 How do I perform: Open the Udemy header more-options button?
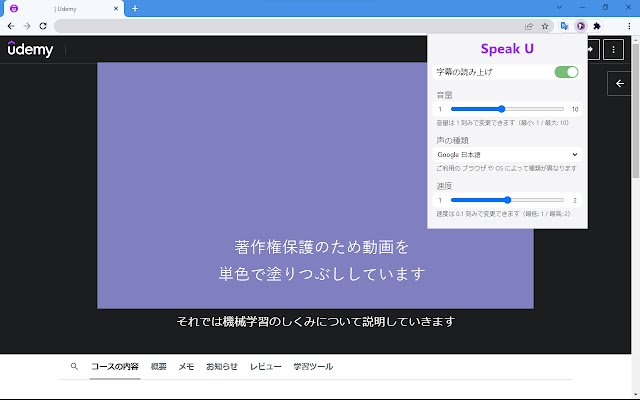tap(613, 49)
